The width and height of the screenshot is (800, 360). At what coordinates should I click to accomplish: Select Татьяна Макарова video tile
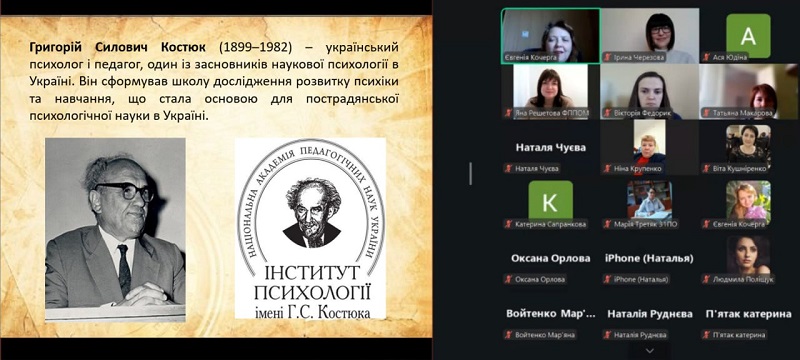[748, 92]
